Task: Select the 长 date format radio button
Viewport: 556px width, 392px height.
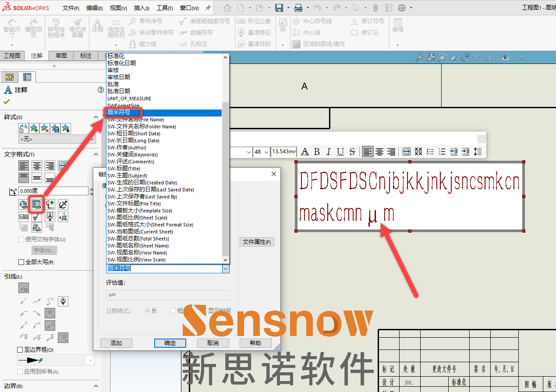Action: pyautogui.click(x=148, y=311)
